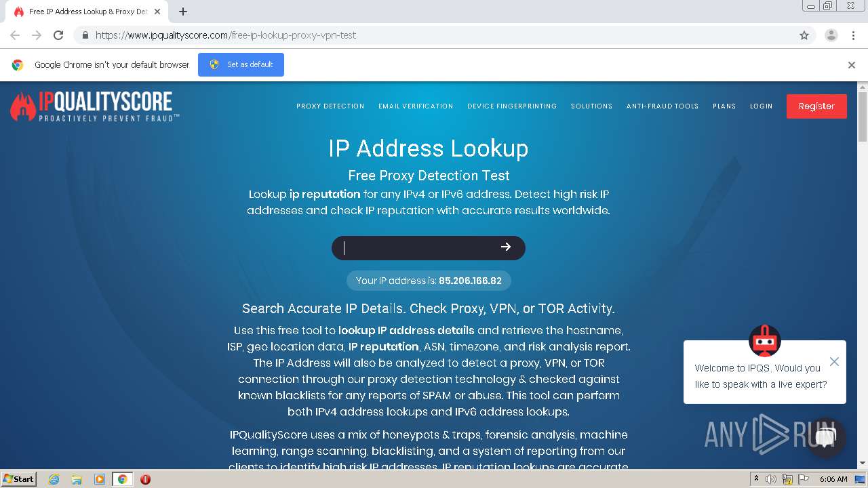Screen dimensions: 868x488
Task: Click page scrollbar up arrow
Action: 863,87
